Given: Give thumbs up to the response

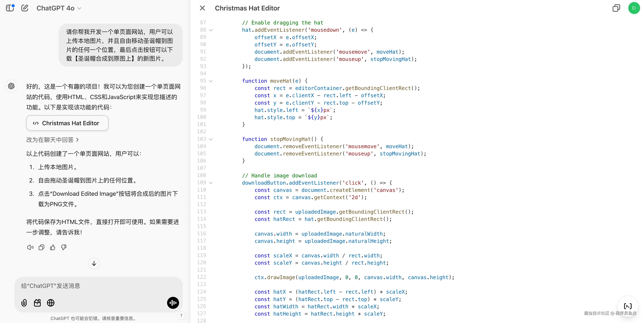Looking at the screenshot, I should [52, 248].
